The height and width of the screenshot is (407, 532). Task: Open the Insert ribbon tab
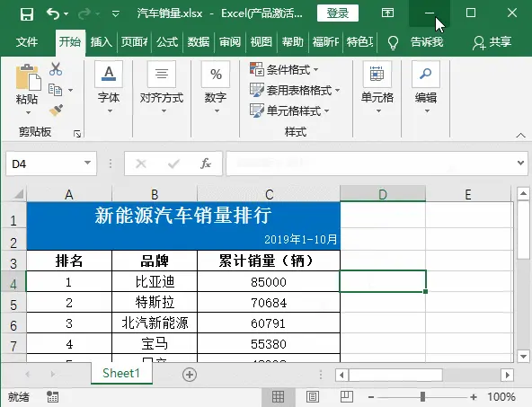tap(102, 41)
